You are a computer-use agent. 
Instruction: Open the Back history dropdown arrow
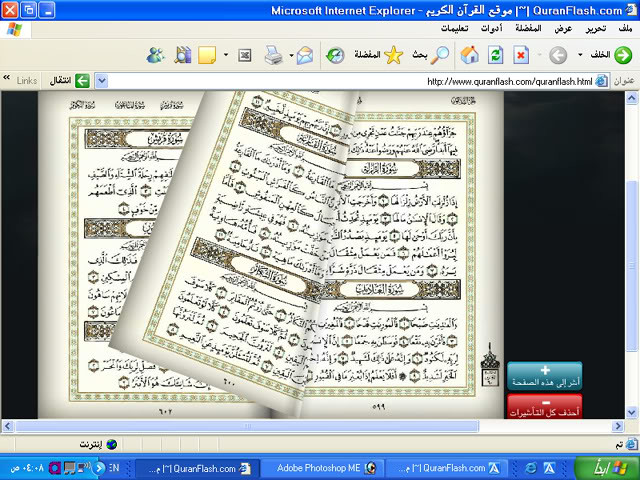click(580, 55)
